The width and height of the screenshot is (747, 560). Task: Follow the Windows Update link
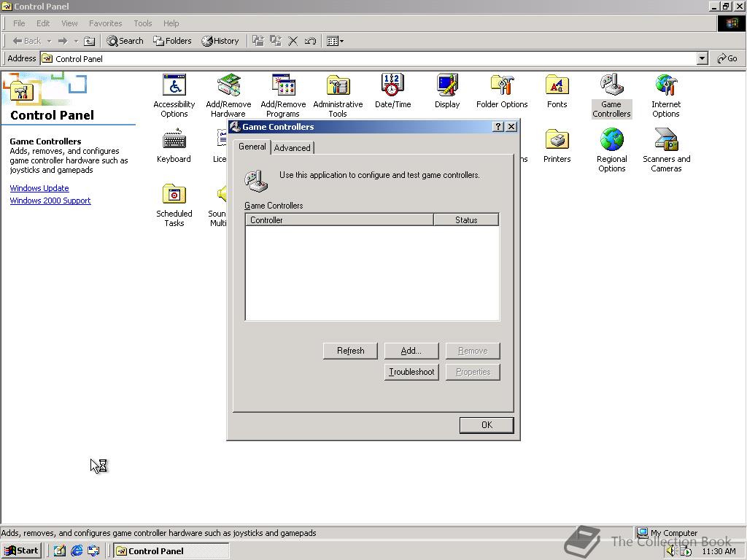pos(39,188)
